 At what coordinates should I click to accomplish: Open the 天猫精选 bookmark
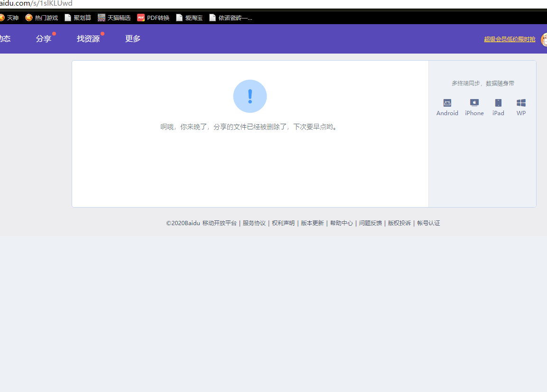click(114, 18)
